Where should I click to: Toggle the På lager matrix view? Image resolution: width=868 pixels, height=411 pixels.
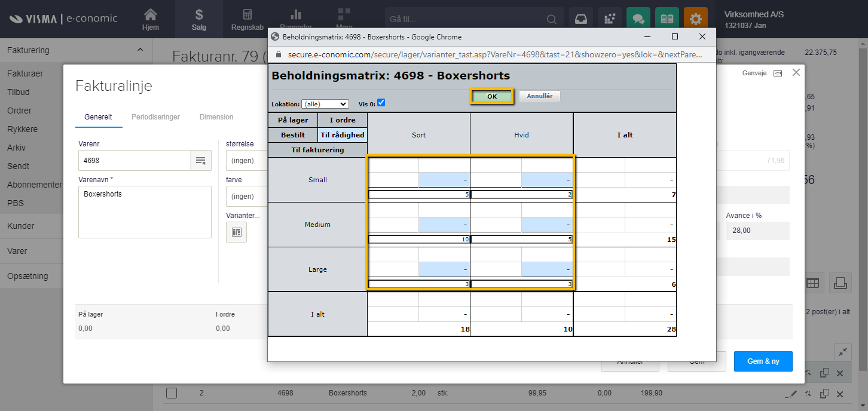293,120
